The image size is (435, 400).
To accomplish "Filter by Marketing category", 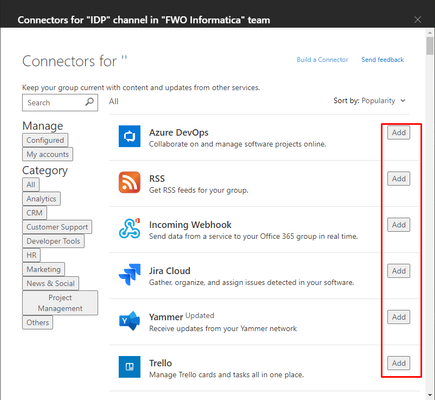I will pos(44,269).
